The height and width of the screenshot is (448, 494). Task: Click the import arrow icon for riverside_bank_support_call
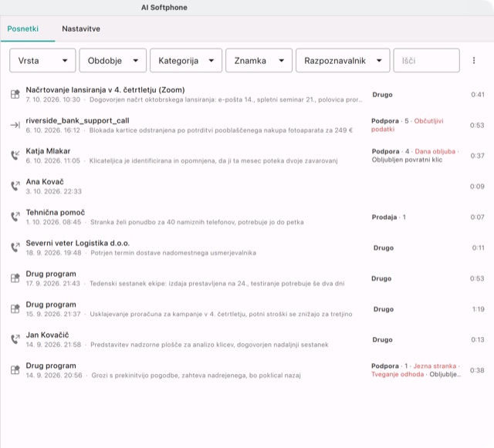click(15, 125)
